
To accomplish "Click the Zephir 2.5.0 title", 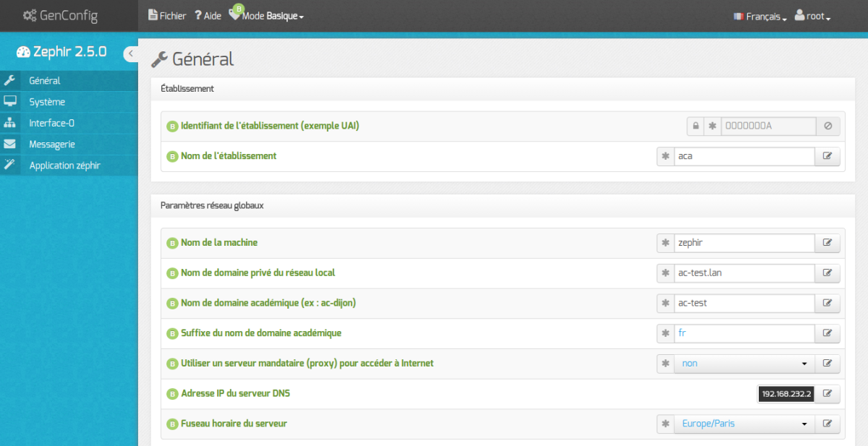I will 69,52.
